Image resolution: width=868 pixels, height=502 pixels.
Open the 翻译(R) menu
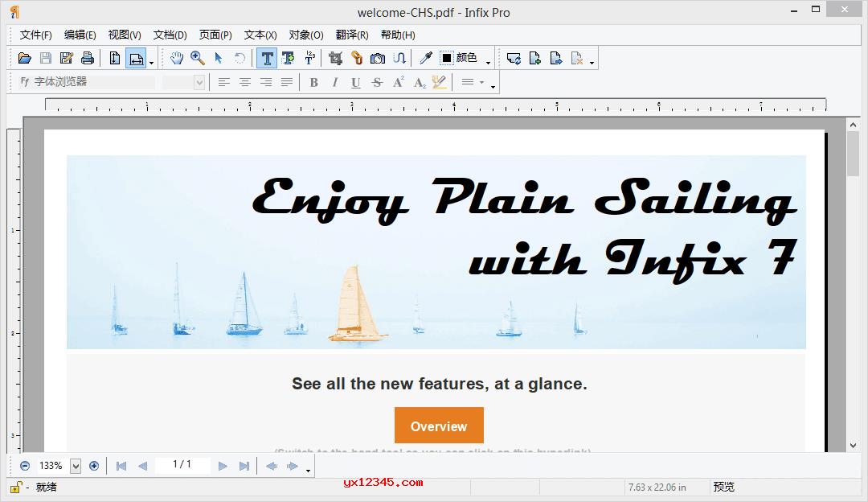352,35
